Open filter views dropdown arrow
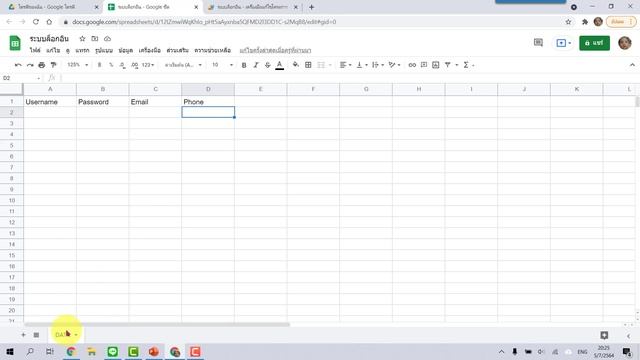The width and height of the screenshot is (640, 360). click(457, 65)
